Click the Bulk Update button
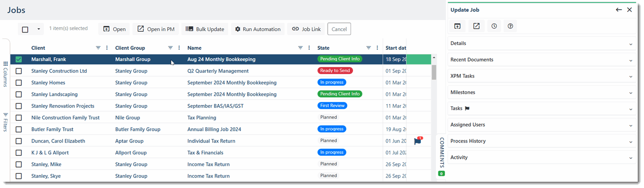 tap(205, 29)
